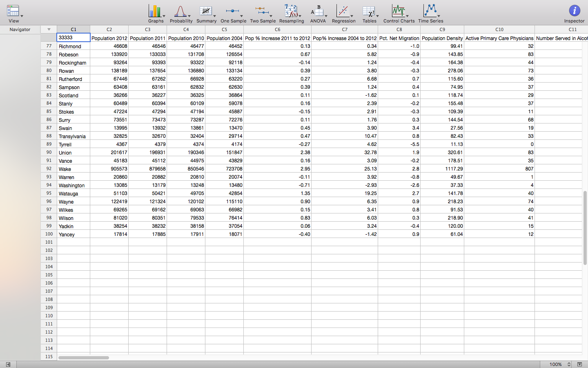The width and height of the screenshot is (588, 368).
Task: Select row header 100
Action: click(x=49, y=234)
